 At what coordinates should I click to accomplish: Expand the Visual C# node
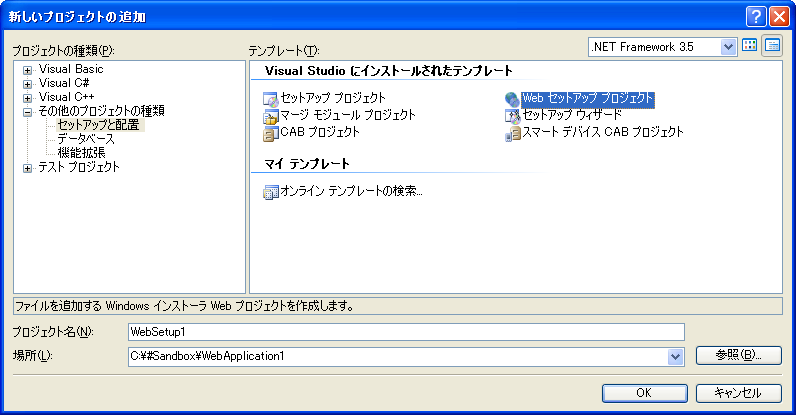pos(27,84)
